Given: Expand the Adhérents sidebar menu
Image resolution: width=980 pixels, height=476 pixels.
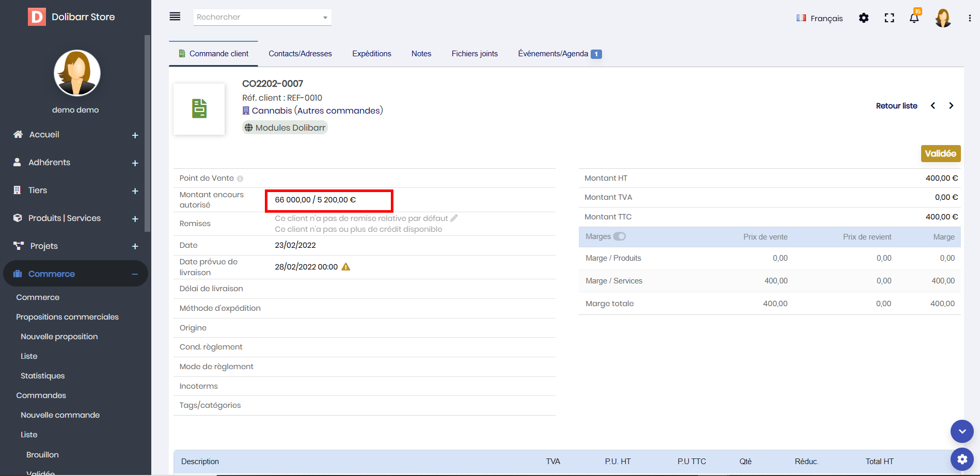Looking at the screenshot, I should [x=135, y=163].
